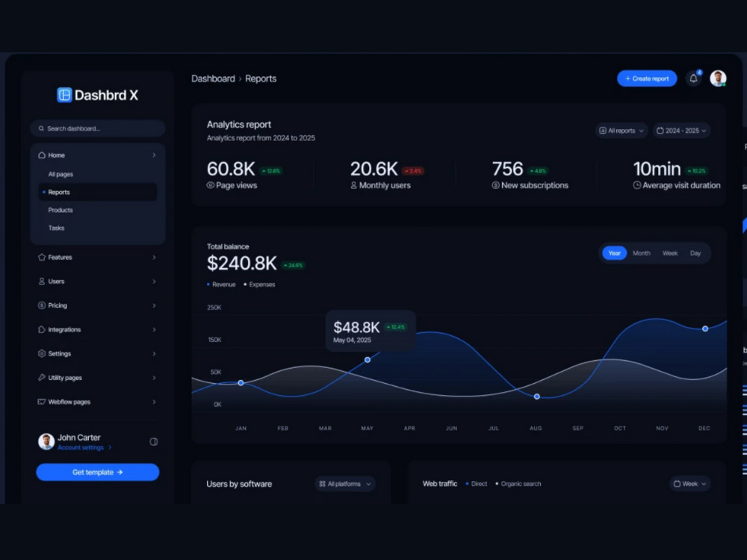Click the Average visit duration clock icon
The image size is (747, 560).
point(637,185)
